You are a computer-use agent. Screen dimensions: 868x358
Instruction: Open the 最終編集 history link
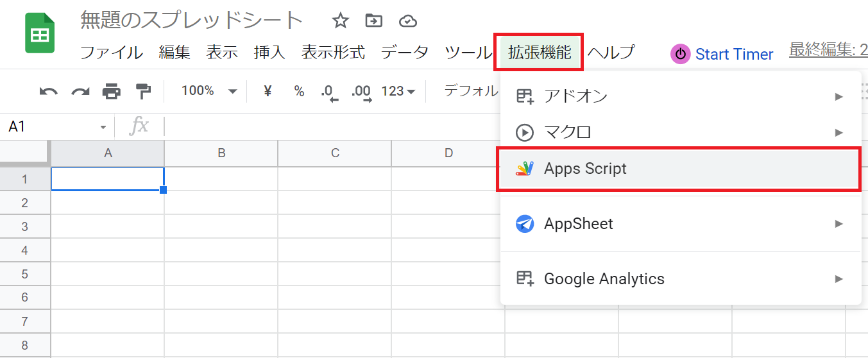pos(828,50)
